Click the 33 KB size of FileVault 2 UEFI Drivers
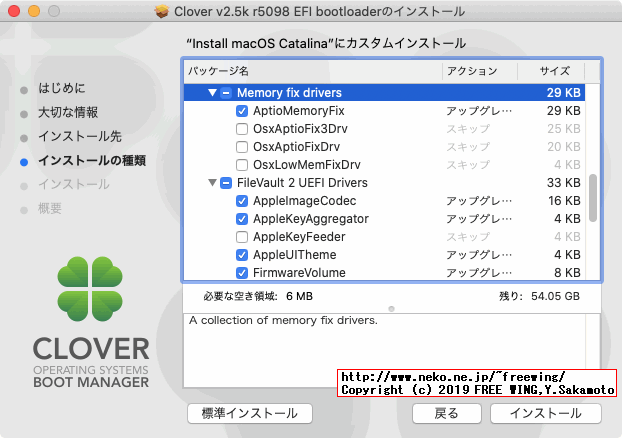The height and width of the screenshot is (438, 622). pyautogui.click(x=564, y=183)
